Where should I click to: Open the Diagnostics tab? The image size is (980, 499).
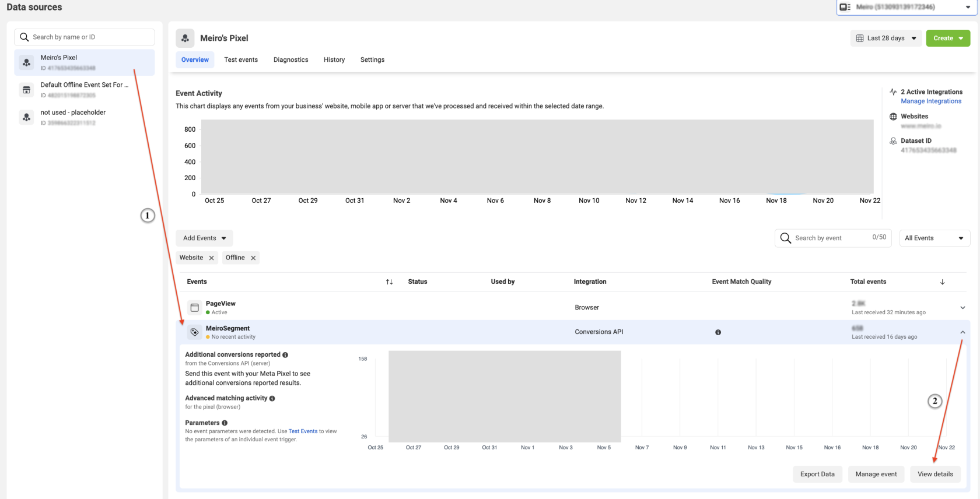290,59
